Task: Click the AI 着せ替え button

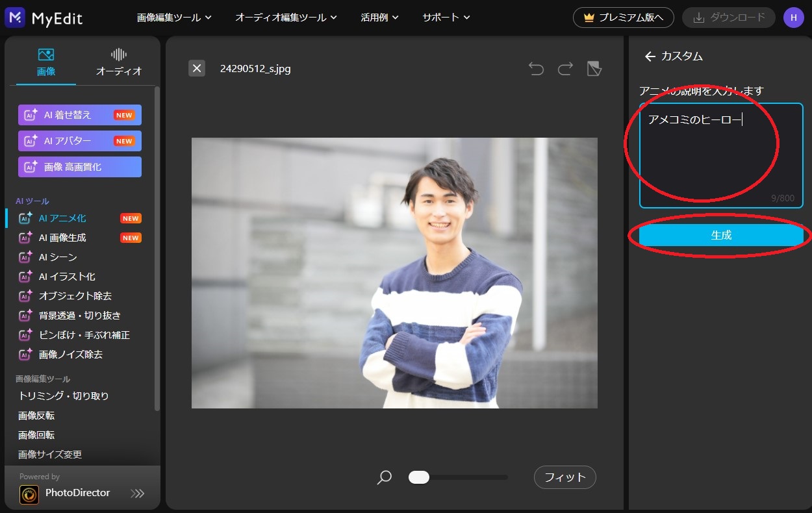Action: click(80, 115)
